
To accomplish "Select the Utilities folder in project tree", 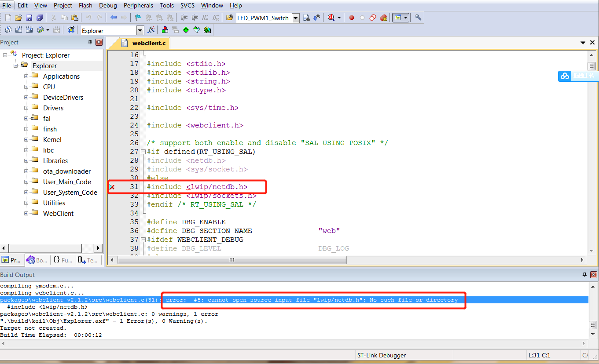I will point(54,203).
